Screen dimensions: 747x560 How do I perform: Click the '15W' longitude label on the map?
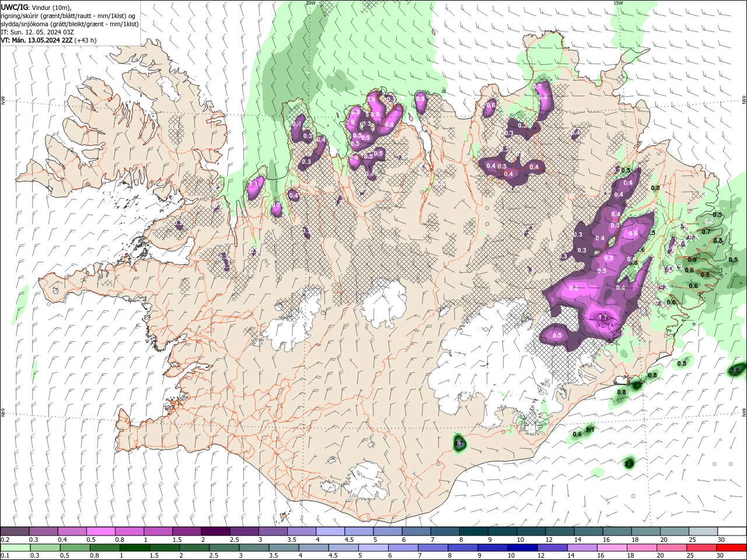pyautogui.click(x=619, y=3)
